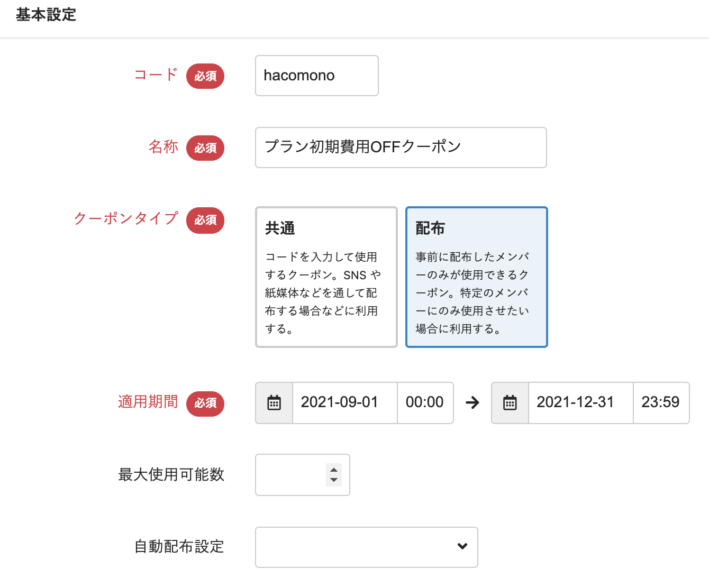Click the 必須 badge next to コード
Screen dimensions: 709x588
point(205,76)
